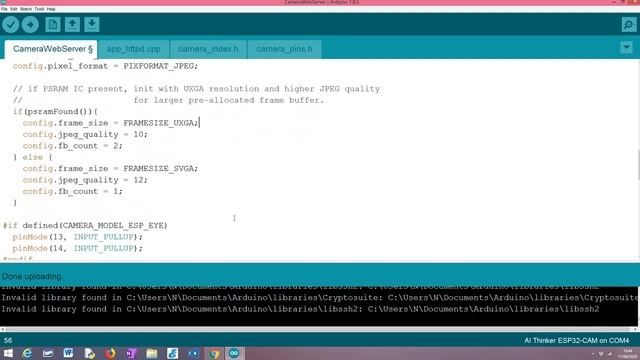Click the 'pinMode(13, INPUT_PULLUP);' line

pyautogui.click(x=78, y=237)
